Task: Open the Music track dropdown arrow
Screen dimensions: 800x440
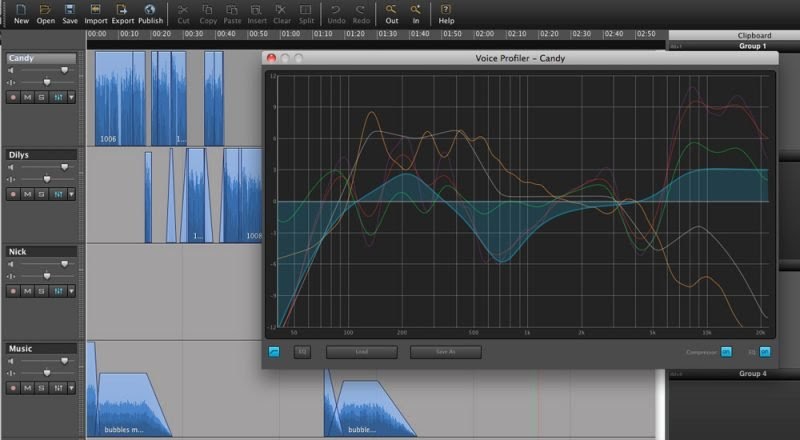Action: [x=71, y=388]
